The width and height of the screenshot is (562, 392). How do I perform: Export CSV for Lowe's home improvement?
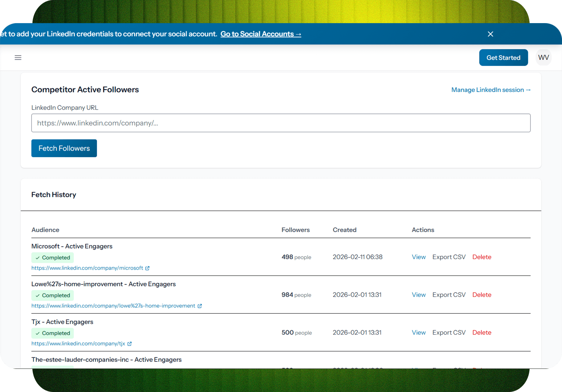tap(449, 295)
